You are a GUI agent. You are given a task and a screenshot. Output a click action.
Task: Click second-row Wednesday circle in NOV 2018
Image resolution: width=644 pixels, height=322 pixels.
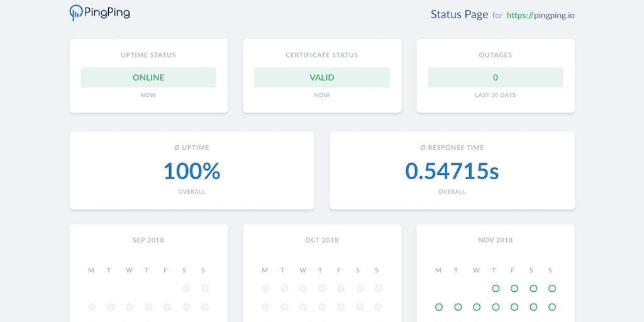[477, 307]
